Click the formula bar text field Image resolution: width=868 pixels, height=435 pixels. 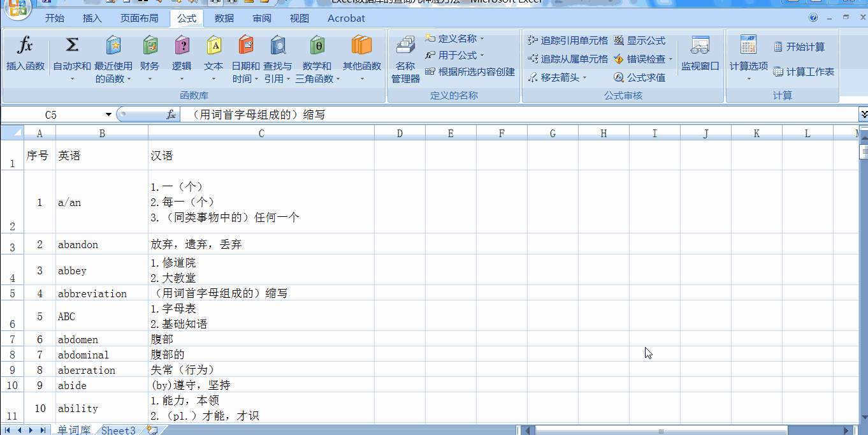(x=519, y=115)
